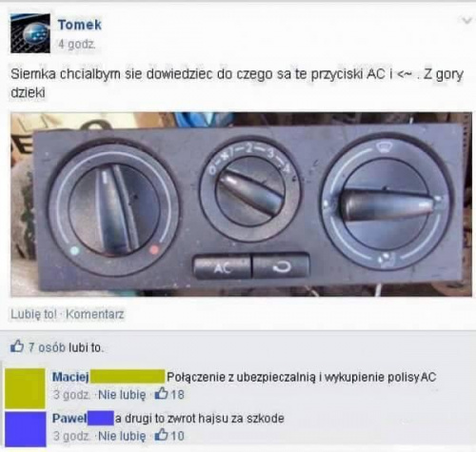476x452 pixels.
Task: Open Tomek's profile picture
Action: click(x=30, y=33)
